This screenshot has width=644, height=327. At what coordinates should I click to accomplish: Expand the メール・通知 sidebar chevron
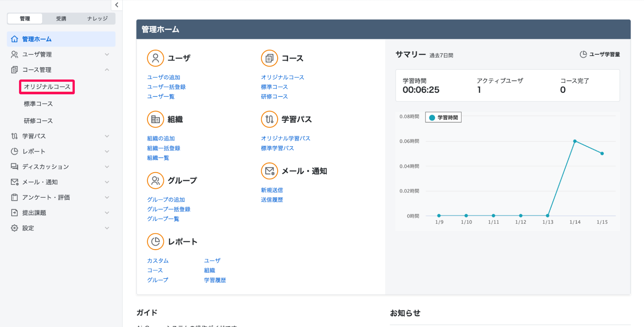click(x=107, y=182)
